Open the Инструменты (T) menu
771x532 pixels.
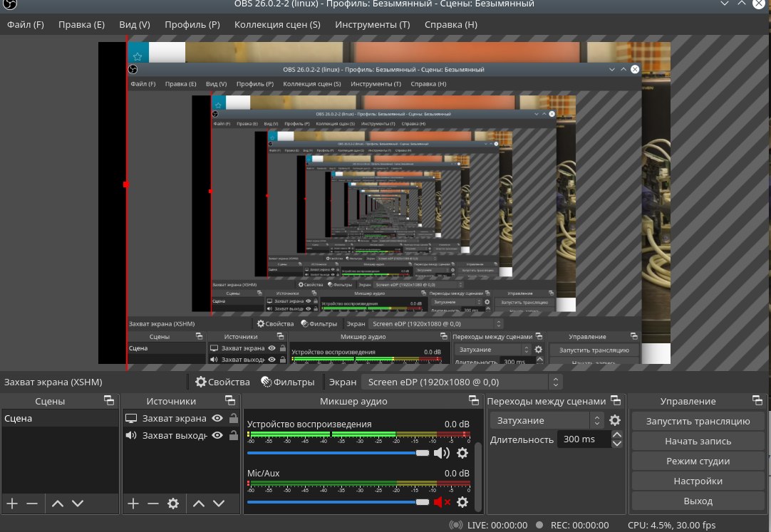372,24
